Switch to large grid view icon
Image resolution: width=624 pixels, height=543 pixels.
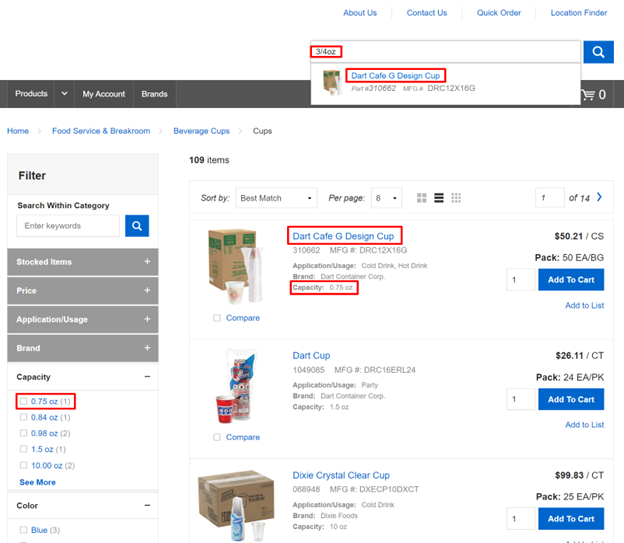tap(421, 198)
